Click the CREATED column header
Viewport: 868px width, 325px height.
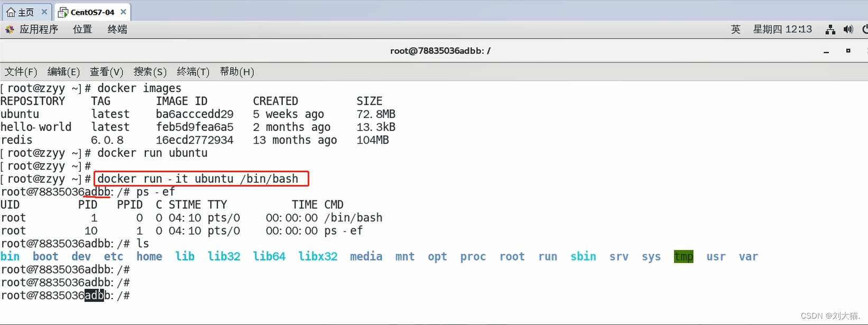click(275, 101)
